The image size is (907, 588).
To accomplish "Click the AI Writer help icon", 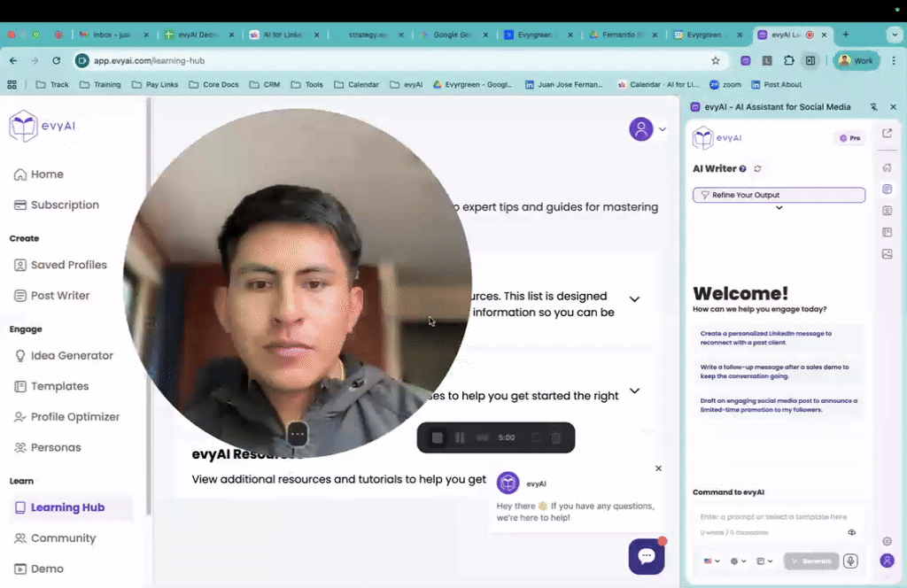I will [743, 169].
